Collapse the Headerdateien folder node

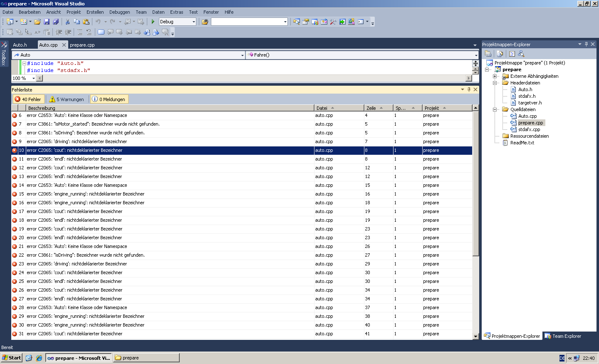(495, 83)
